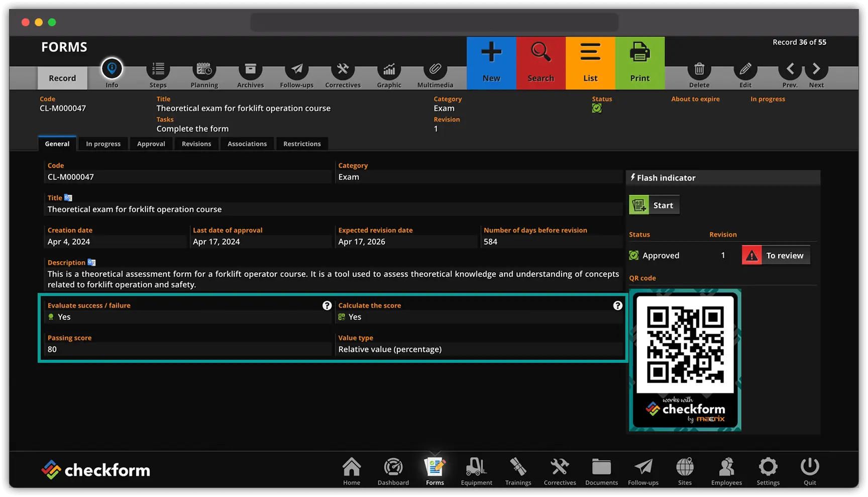Click the QR code image
This screenshot has height=497, width=868.
click(x=685, y=360)
